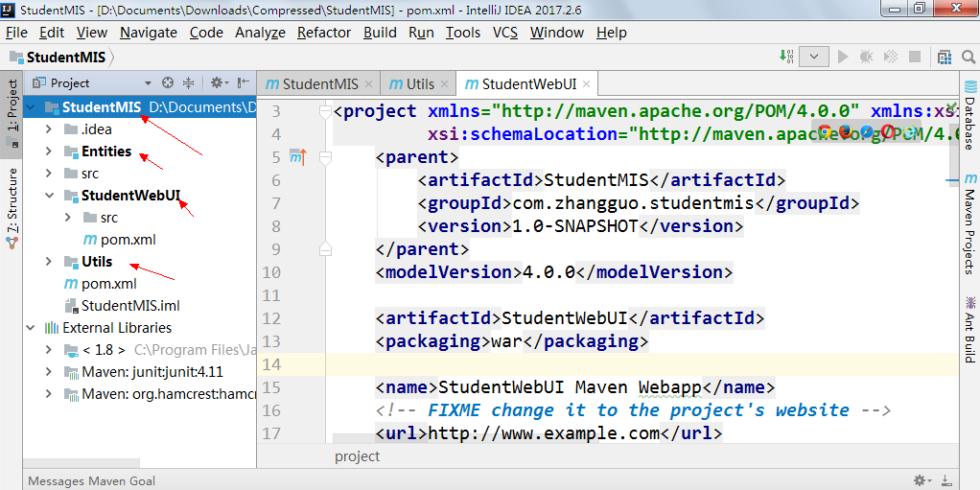Open the Refactor menu
This screenshot has height=490, width=980.
coord(324,33)
